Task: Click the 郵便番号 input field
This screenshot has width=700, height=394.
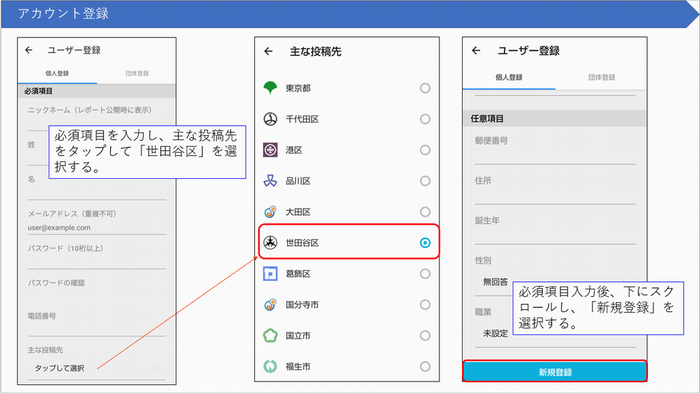Action: click(555, 149)
